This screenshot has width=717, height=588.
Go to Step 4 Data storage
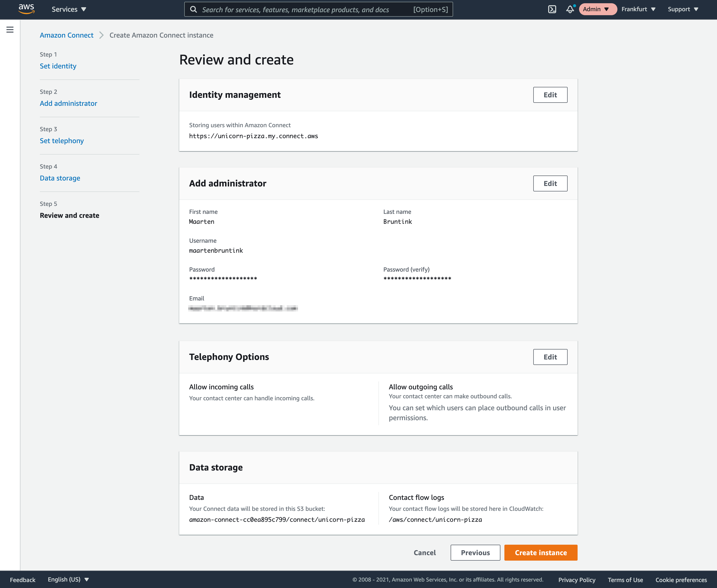click(x=60, y=178)
